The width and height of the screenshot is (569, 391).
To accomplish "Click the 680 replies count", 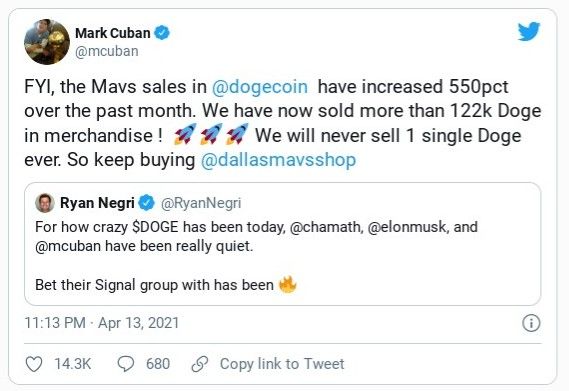I will (158, 364).
